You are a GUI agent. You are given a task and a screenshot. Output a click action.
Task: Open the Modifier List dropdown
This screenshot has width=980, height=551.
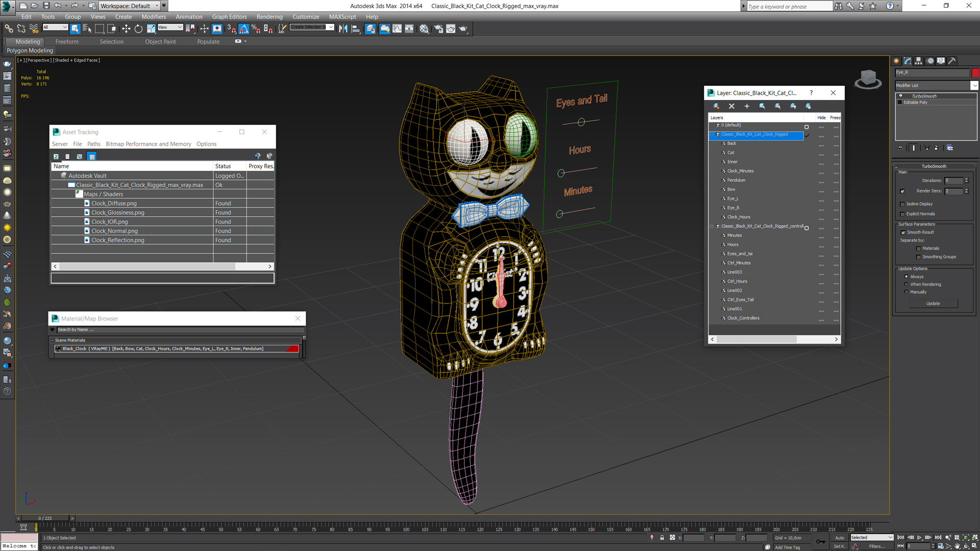pyautogui.click(x=974, y=86)
